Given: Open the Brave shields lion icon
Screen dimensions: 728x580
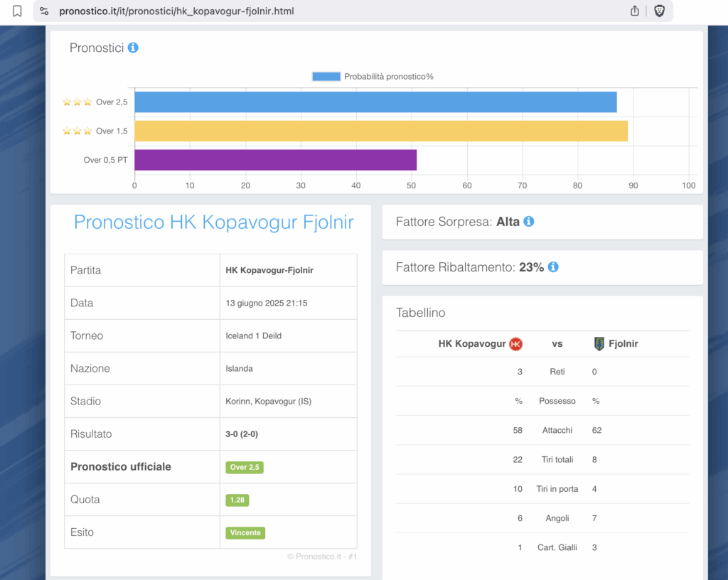Looking at the screenshot, I should [x=659, y=11].
